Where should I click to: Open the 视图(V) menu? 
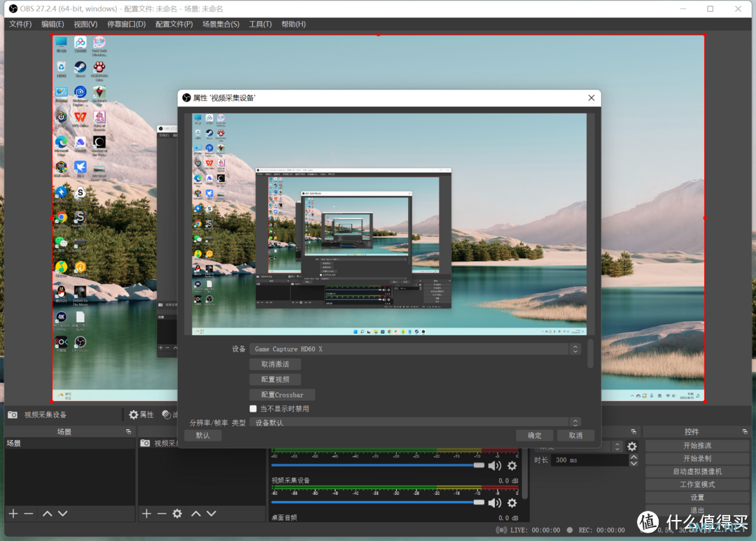[85, 24]
